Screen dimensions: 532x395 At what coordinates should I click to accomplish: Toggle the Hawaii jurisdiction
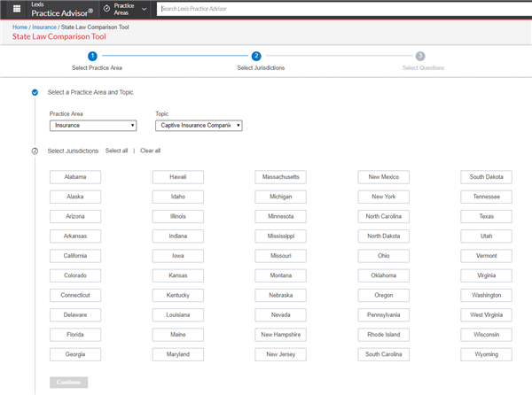[x=178, y=177]
